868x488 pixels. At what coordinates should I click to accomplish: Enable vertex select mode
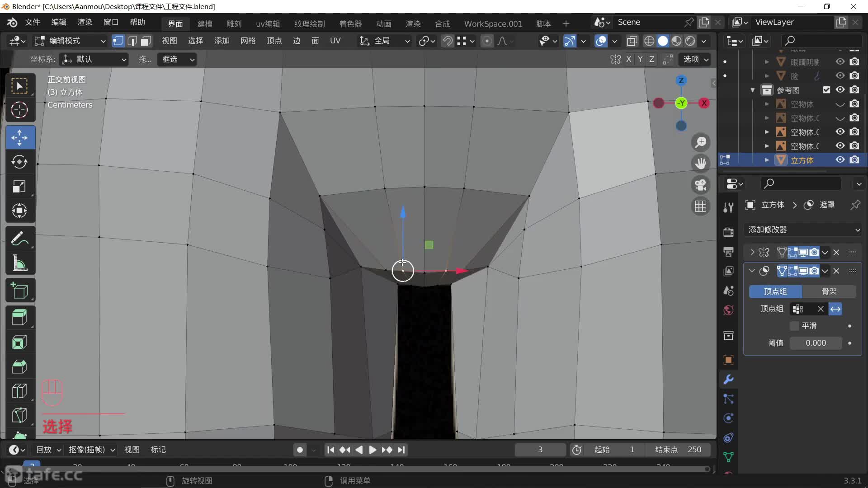click(x=118, y=41)
